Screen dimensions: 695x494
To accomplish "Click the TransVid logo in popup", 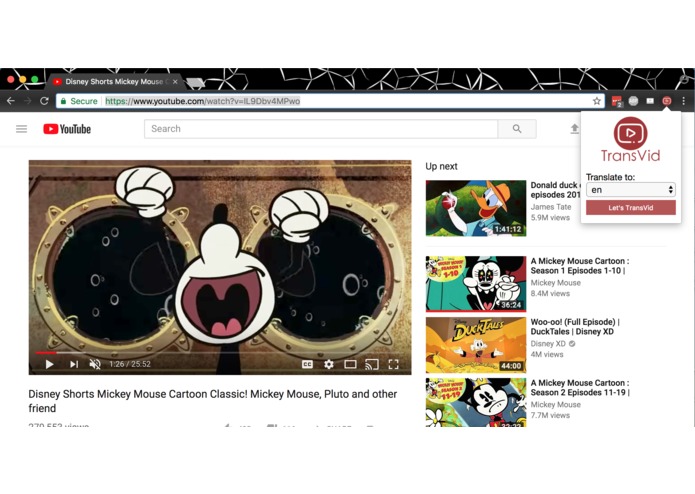I will click(x=630, y=140).
